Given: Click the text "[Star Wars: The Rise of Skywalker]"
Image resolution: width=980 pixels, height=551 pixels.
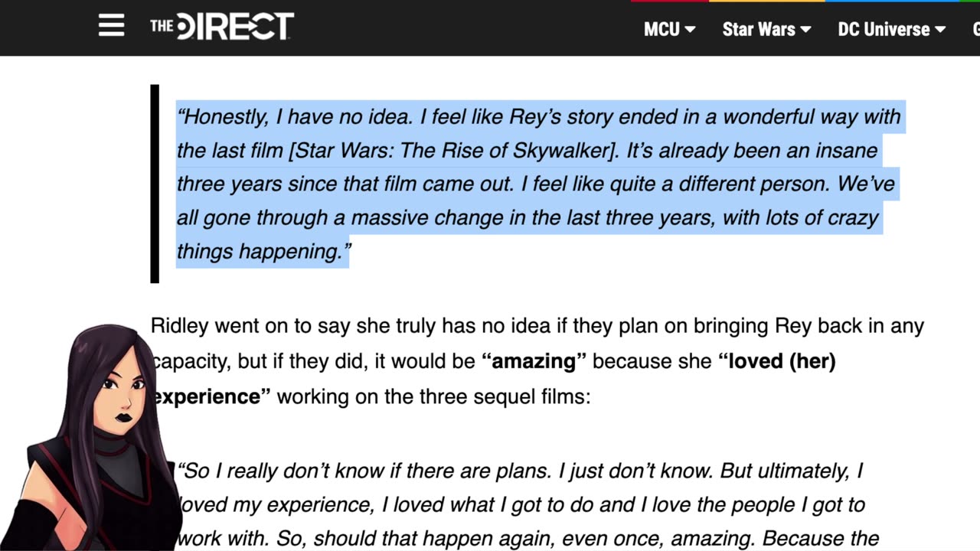Looking at the screenshot, I should click(x=453, y=150).
